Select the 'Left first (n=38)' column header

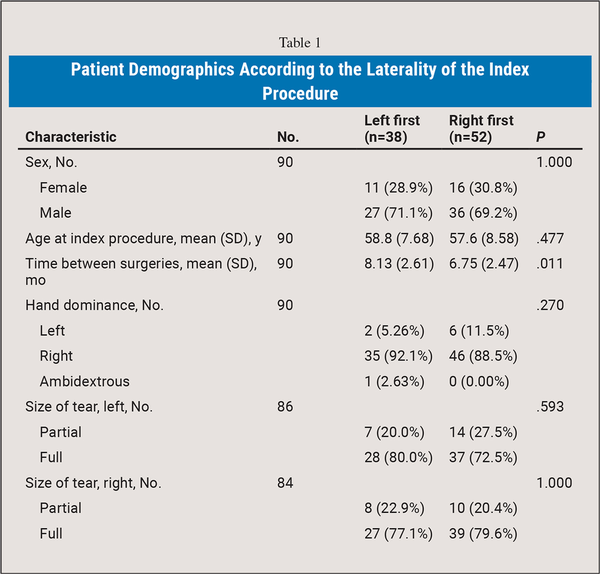click(392, 128)
